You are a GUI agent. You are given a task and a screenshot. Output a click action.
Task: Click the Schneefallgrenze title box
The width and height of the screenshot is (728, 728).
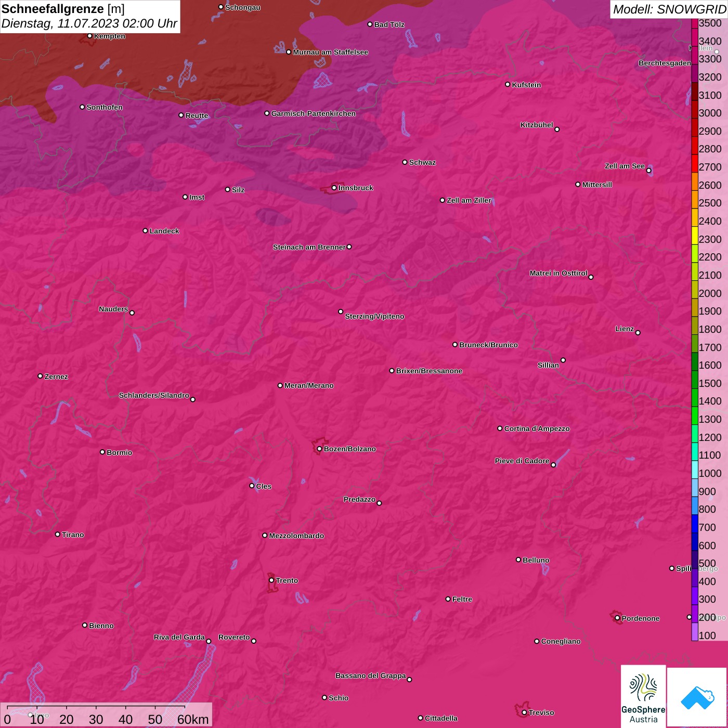point(90,16)
